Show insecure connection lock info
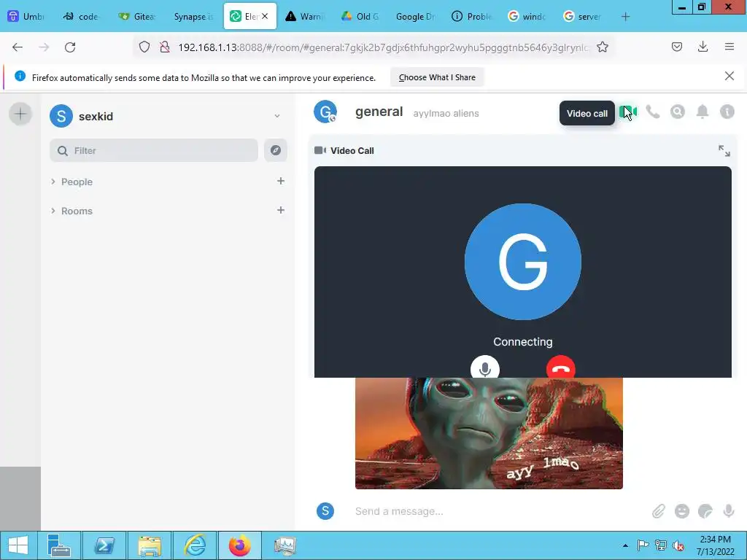 click(165, 47)
